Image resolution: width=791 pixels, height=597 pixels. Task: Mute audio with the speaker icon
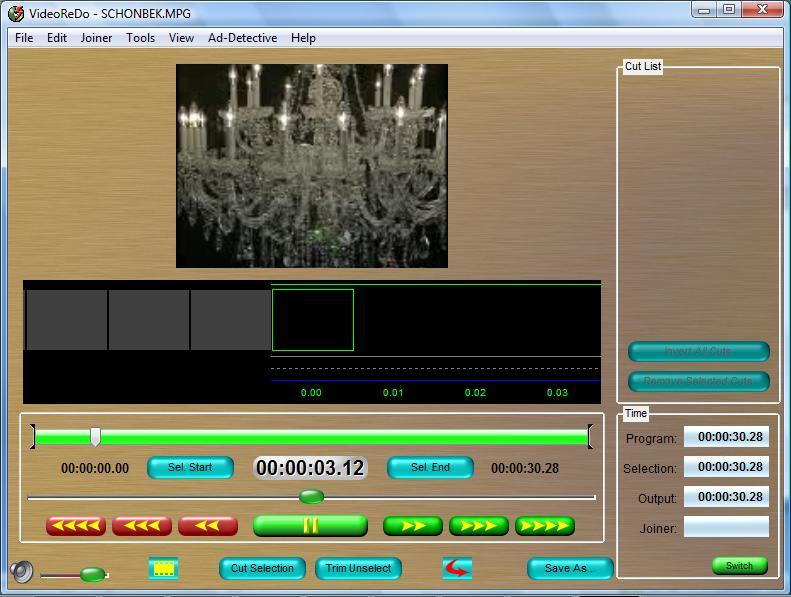21,571
